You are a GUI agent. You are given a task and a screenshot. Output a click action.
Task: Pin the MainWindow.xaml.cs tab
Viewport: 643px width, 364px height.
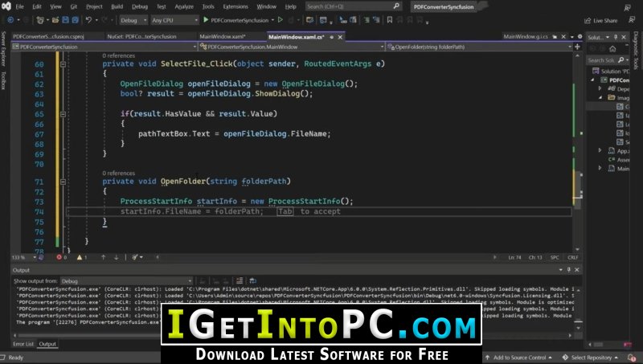[x=332, y=37]
